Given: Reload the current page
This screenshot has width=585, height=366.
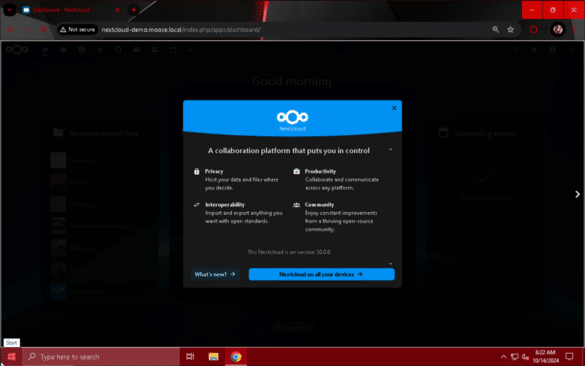Looking at the screenshot, I should (43, 29).
